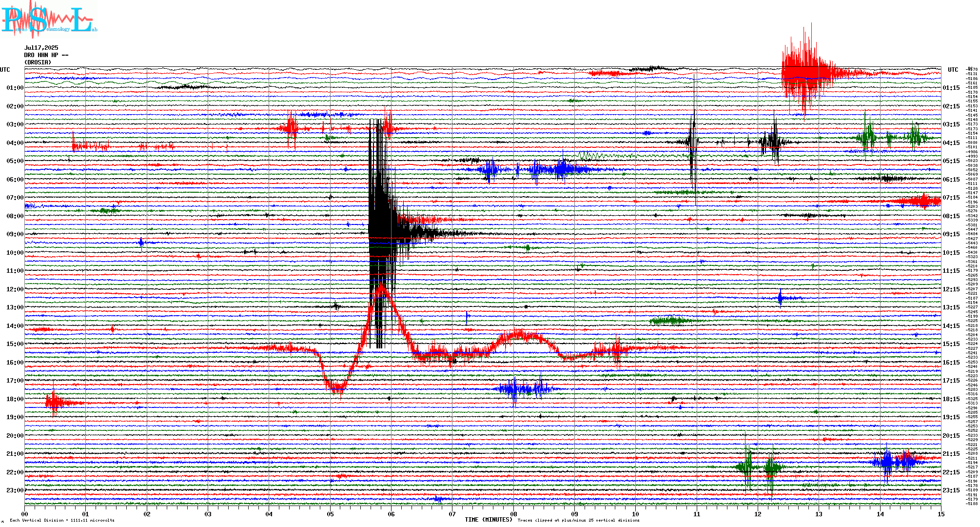980x527 pixels.
Task: Click the (DROSIA) station name
Action: coord(38,62)
